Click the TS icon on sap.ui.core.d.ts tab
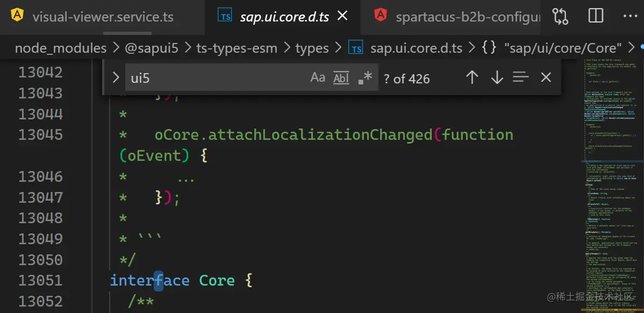The height and width of the screenshot is (313, 644). (225, 16)
